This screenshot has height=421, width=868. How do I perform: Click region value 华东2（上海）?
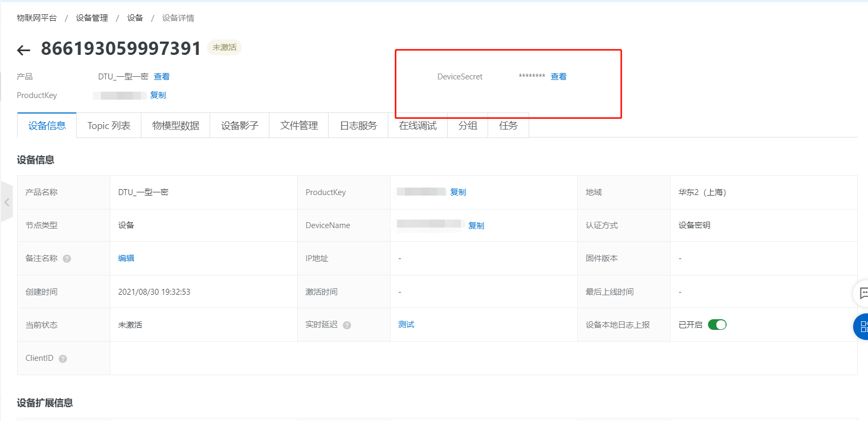tap(702, 192)
